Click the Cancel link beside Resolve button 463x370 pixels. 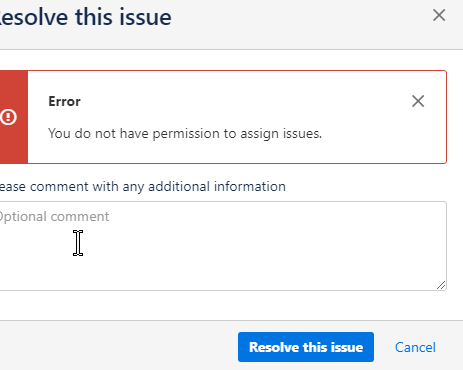[x=415, y=347]
